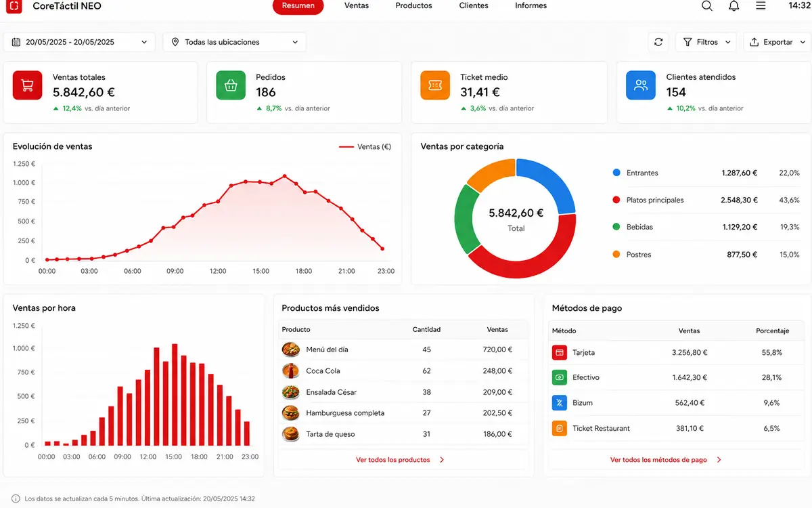Open the Exportar dropdown
This screenshot has width=812, height=508.
pos(777,42)
